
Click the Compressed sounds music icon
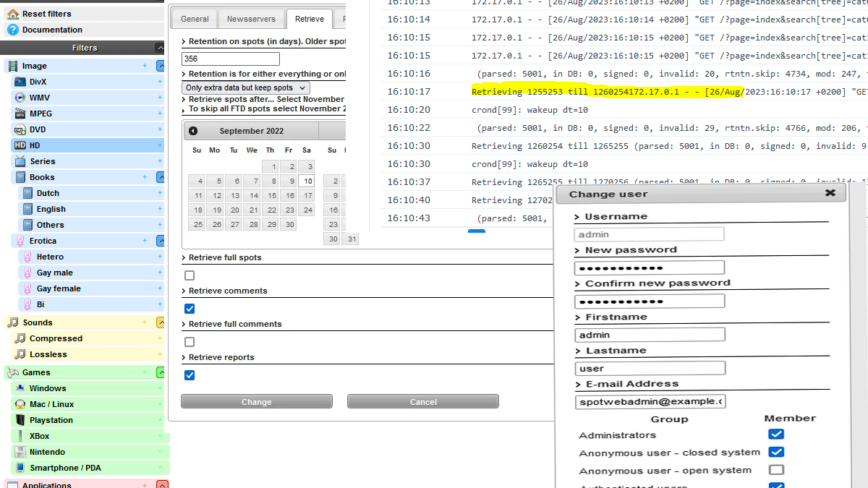tap(20, 338)
